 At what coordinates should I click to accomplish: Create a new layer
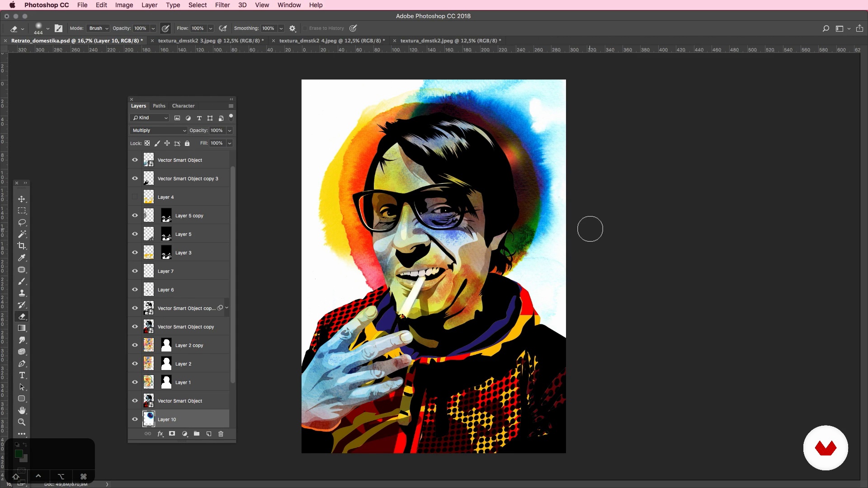tap(209, 434)
